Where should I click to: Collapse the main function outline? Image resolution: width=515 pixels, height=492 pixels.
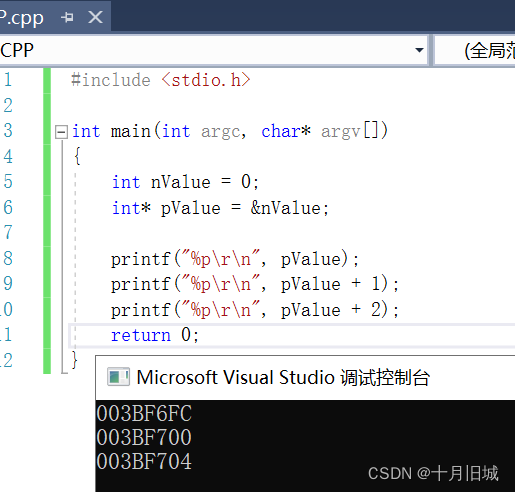[61, 132]
